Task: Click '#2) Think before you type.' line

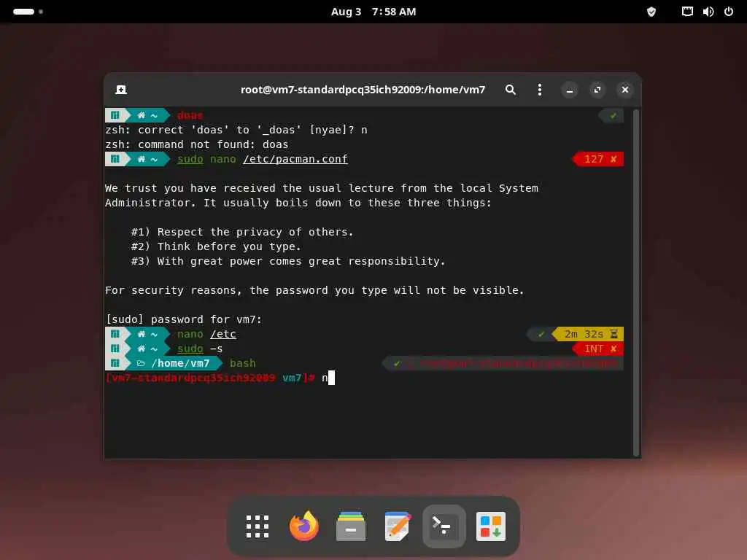Action: click(x=216, y=246)
